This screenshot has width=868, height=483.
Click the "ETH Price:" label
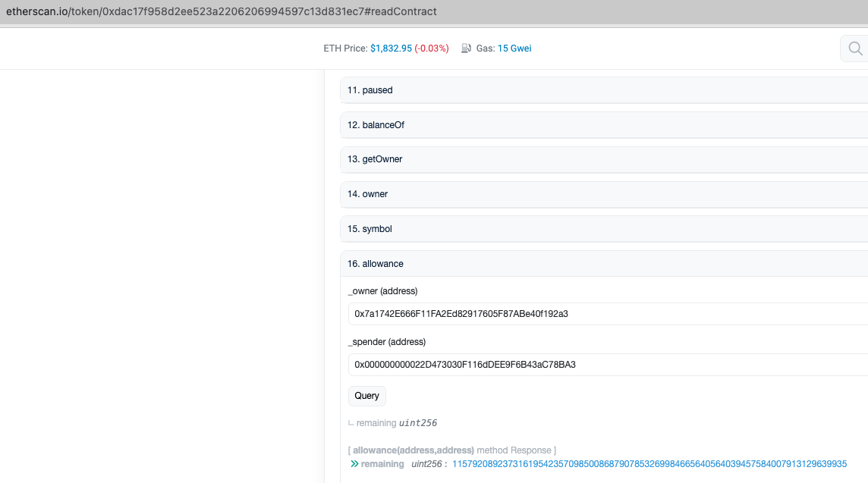pyautogui.click(x=344, y=48)
